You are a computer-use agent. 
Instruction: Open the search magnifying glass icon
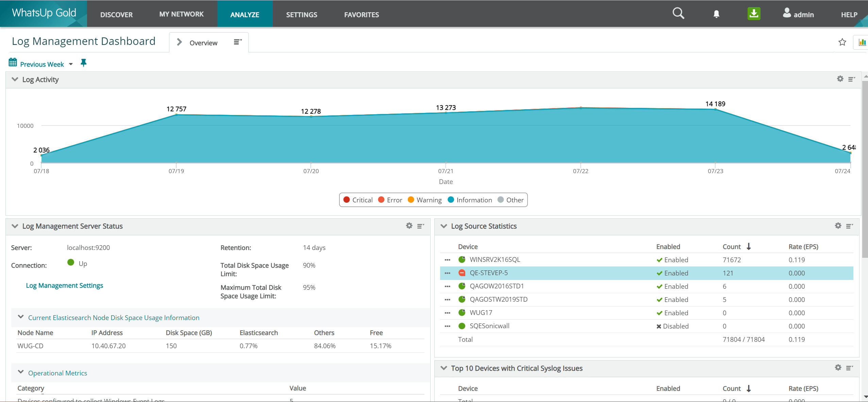point(678,13)
